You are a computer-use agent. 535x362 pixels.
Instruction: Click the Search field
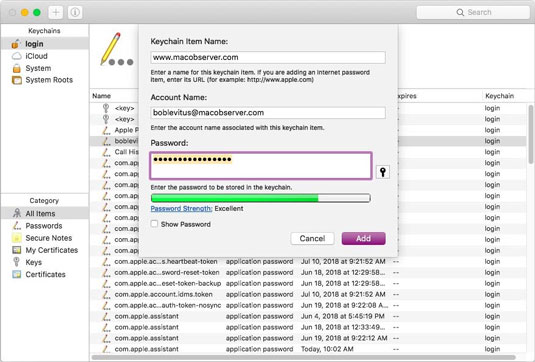(473, 13)
